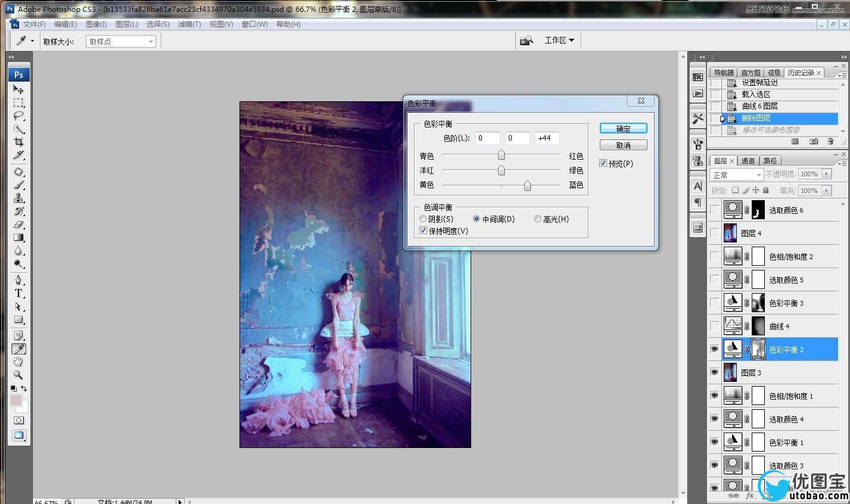Open the 取样大小 dropdown
Image resolution: width=850 pixels, height=504 pixels.
[x=121, y=41]
